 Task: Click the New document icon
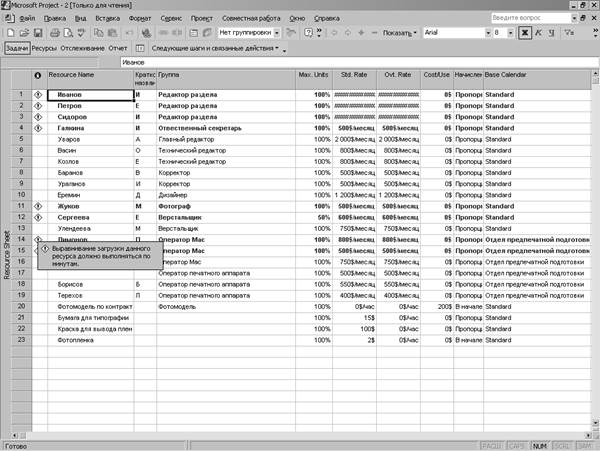(10, 33)
